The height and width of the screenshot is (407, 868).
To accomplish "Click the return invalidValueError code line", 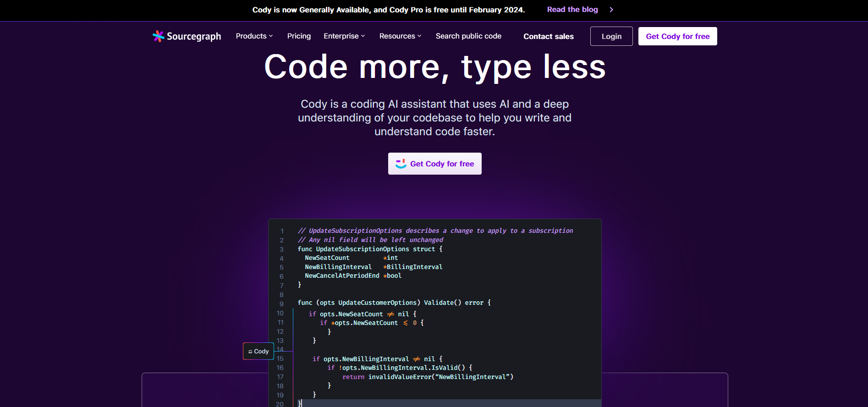I will [x=428, y=377].
